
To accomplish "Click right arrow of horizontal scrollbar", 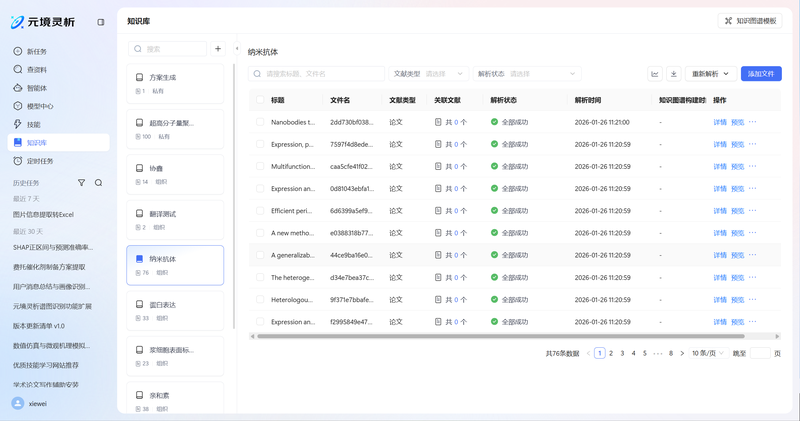I will pyautogui.click(x=777, y=336).
